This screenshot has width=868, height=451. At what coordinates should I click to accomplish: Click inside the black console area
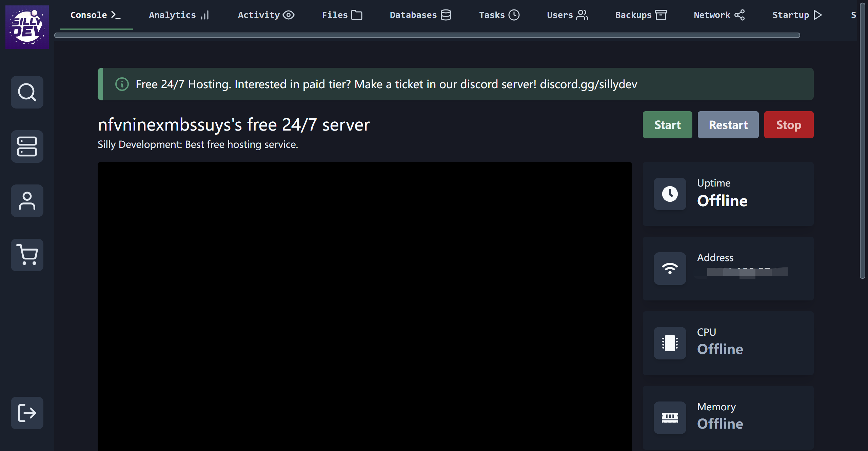tap(364, 305)
